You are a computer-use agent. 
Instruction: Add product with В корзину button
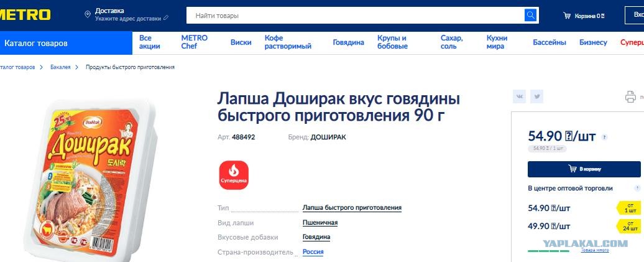584,169
